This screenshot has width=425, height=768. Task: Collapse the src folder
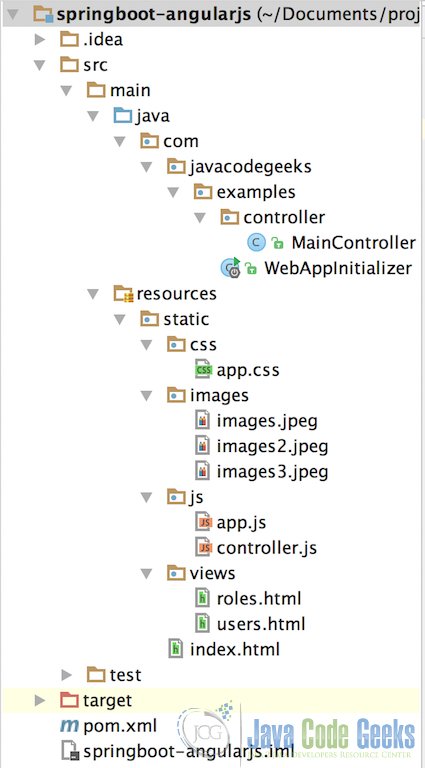(40, 65)
